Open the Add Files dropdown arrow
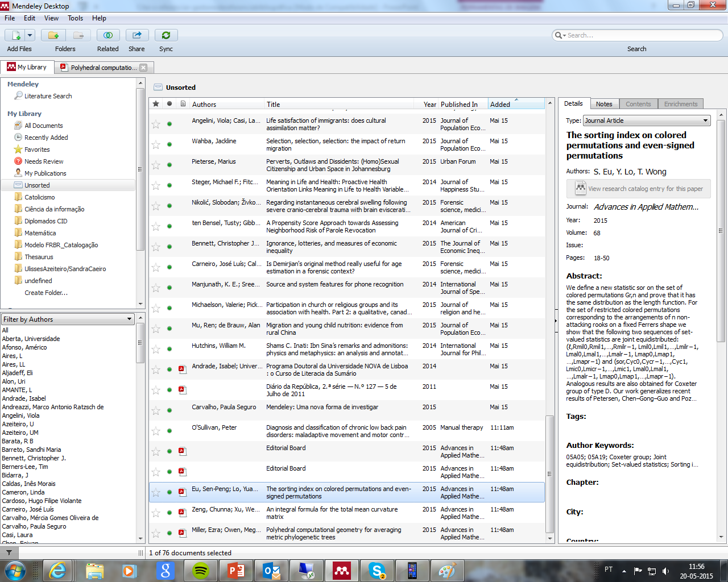This screenshot has width=728, height=582. 30,35
